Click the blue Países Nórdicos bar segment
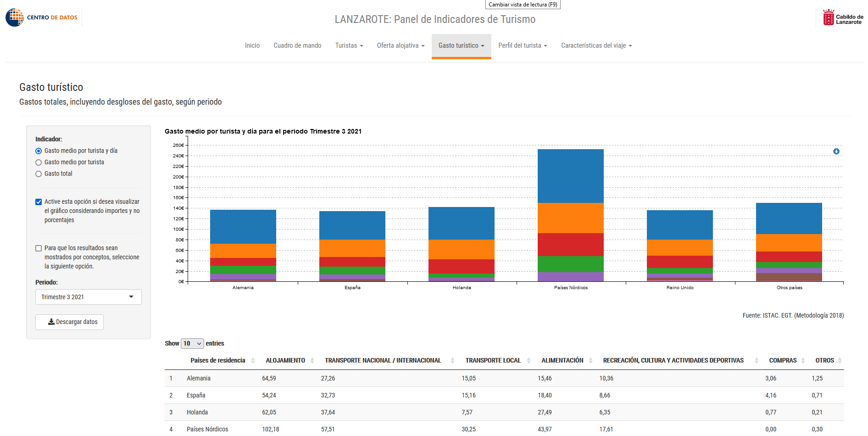 click(x=571, y=176)
